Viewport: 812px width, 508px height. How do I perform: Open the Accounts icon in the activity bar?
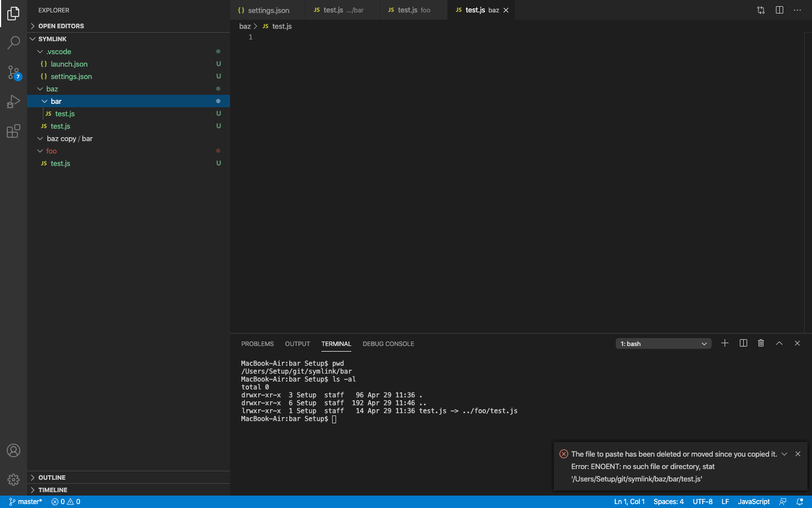(x=14, y=450)
